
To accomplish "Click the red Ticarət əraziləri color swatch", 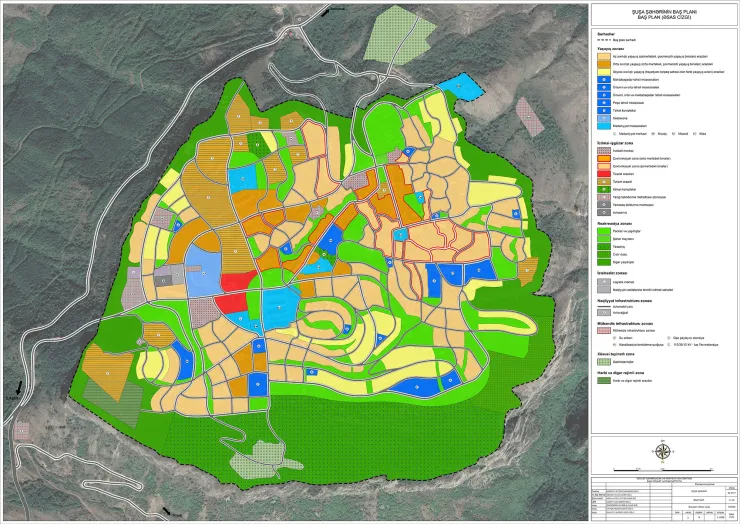I will (603, 172).
